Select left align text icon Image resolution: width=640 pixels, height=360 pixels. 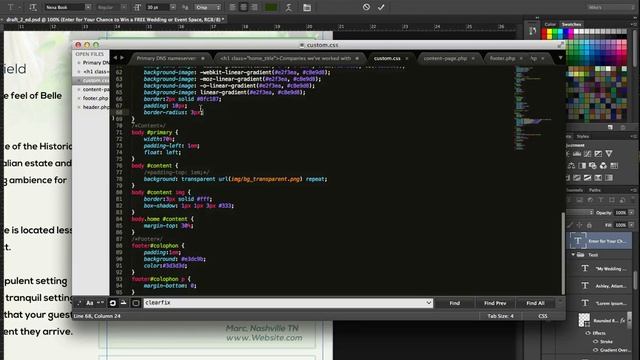(x=233, y=7)
